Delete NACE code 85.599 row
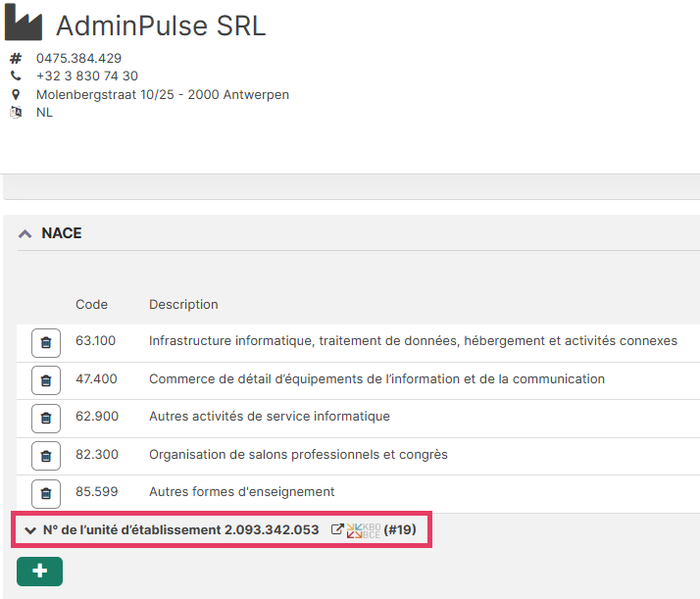This screenshot has width=700, height=599. (x=46, y=494)
